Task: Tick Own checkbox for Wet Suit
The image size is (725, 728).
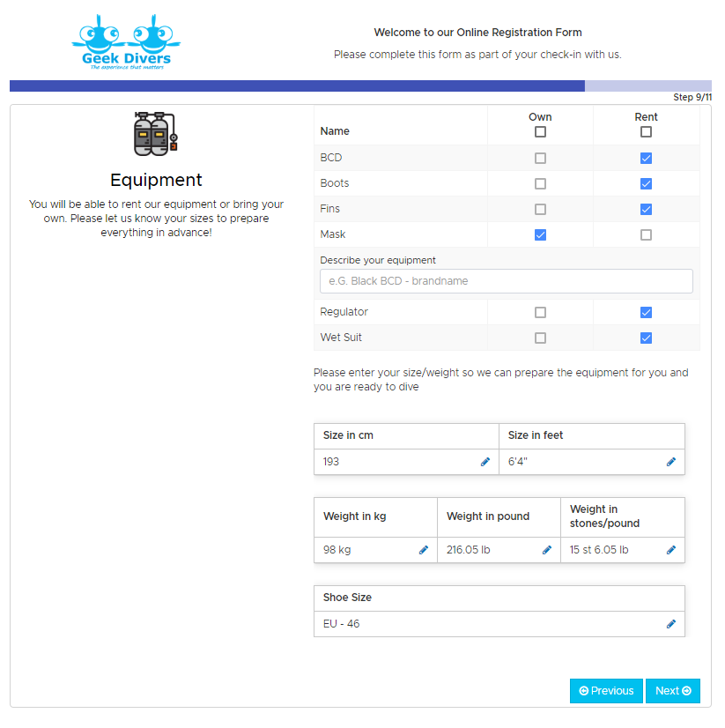Action: [x=540, y=338]
